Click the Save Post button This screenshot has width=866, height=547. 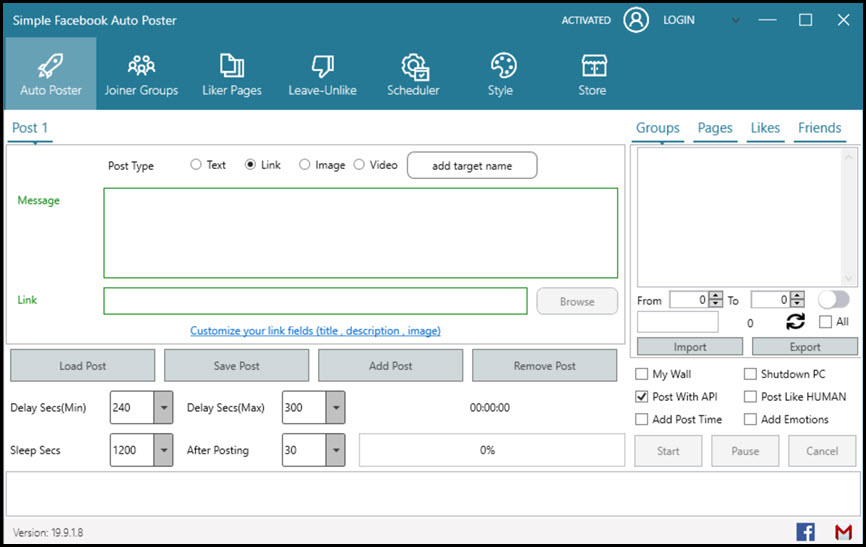pyautogui.click(x=236, y=365)
